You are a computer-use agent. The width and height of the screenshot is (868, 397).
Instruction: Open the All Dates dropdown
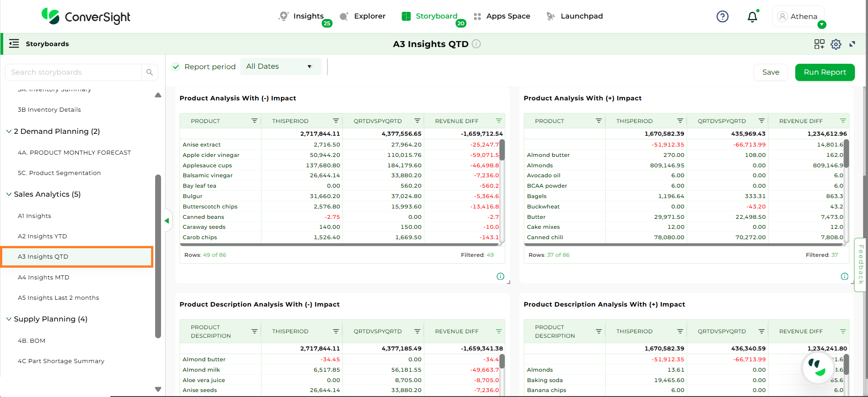[280, 66]
